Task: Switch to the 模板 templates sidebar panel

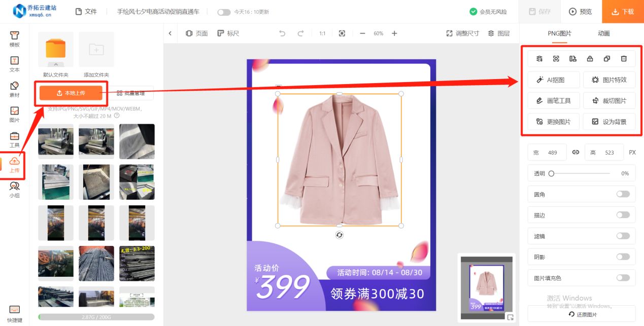Action: (x=14, y=37)
